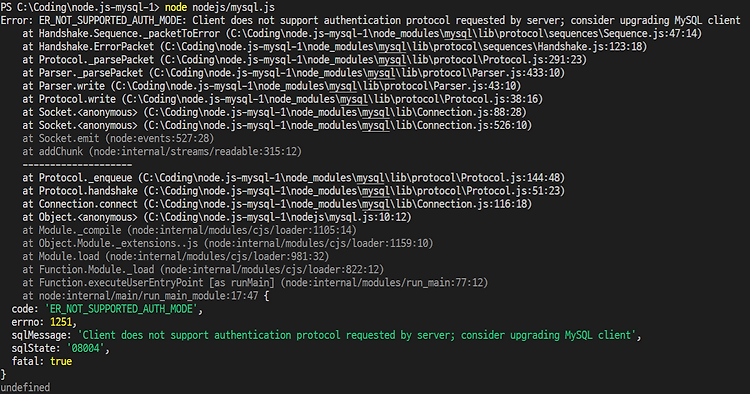Viewport: 750px width, 394px height.
Task: Click the 'undefined' output on the last line
Action: tap(25, 387)
